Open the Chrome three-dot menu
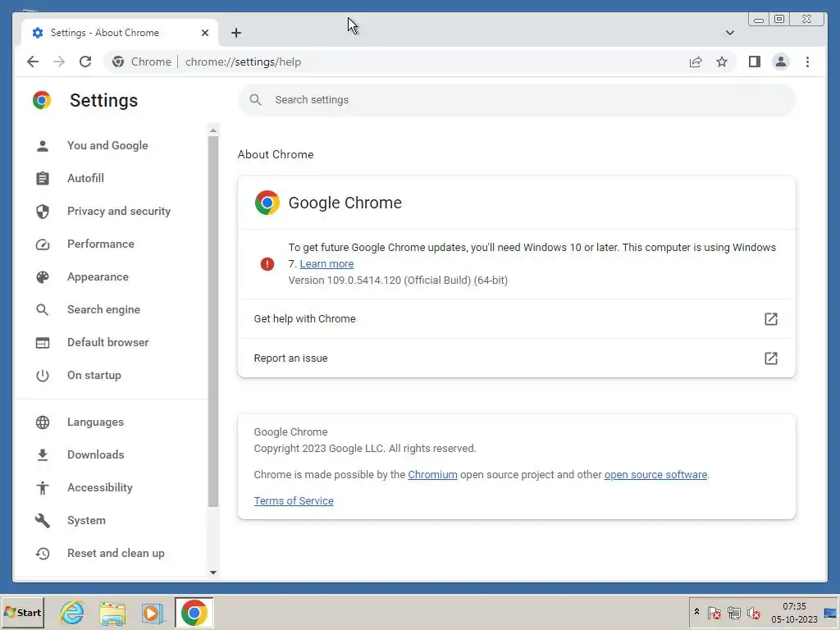The width and height of the screenshot is (840, 630). click(807, 62)
